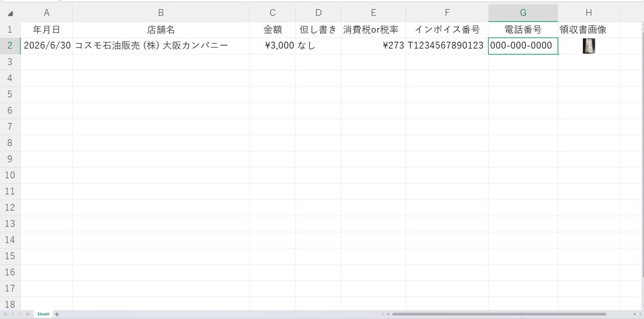This screenshot has height=319, width=644.
Task: Select the date cell 2026/6/30
Action: 46,46
